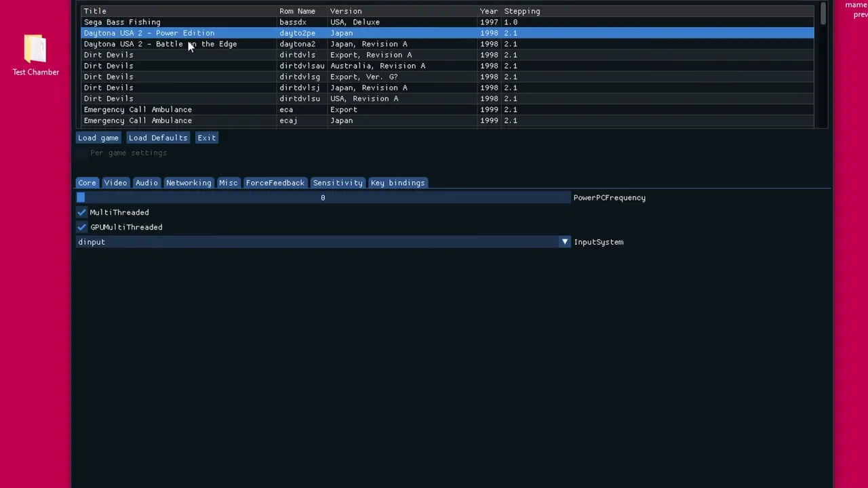Click Load Defaults
868x488 pixels.
point(157,138)
